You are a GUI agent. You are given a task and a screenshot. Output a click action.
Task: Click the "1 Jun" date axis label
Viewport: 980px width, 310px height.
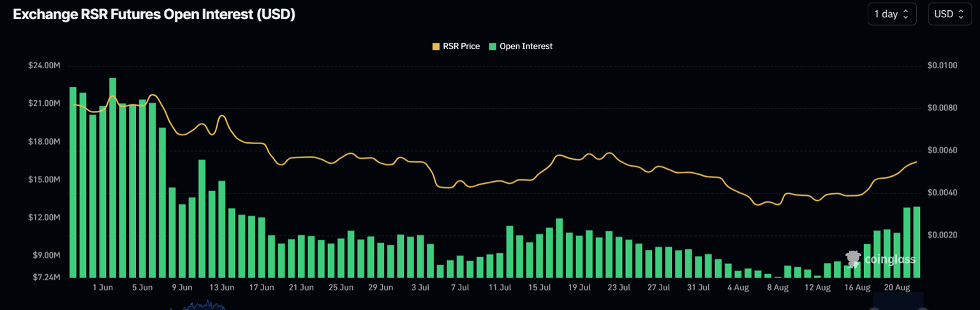point(103,288)
